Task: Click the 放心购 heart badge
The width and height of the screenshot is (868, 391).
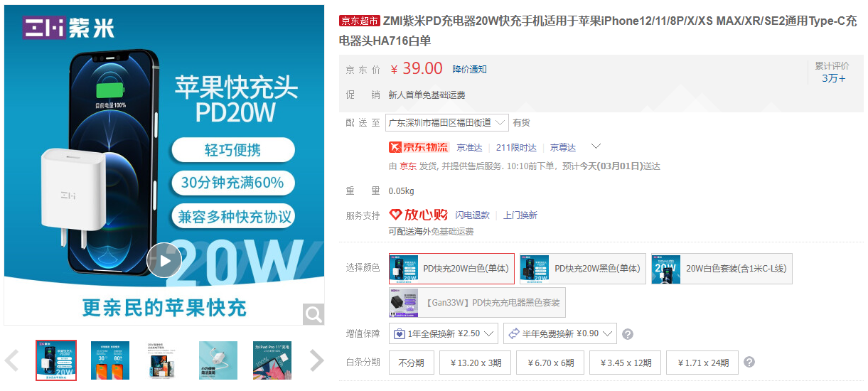Action: click(x=419, y=215)
